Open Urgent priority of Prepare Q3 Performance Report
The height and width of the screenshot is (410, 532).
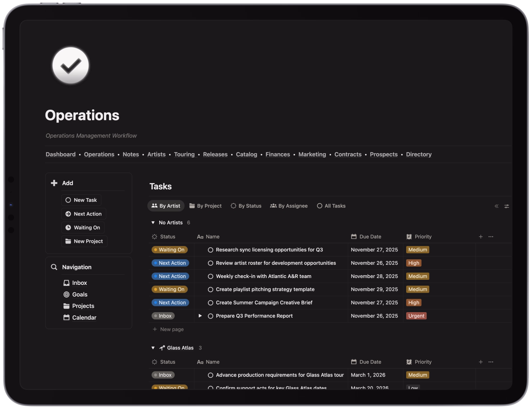tap(416, 316)
